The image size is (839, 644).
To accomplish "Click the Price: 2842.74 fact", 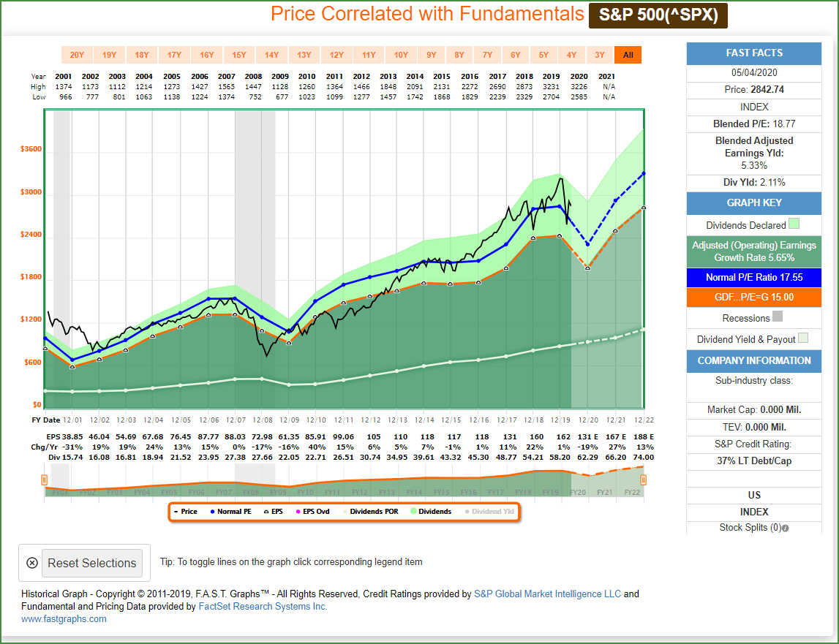I will pyautogui.click(x=754, y=90).
